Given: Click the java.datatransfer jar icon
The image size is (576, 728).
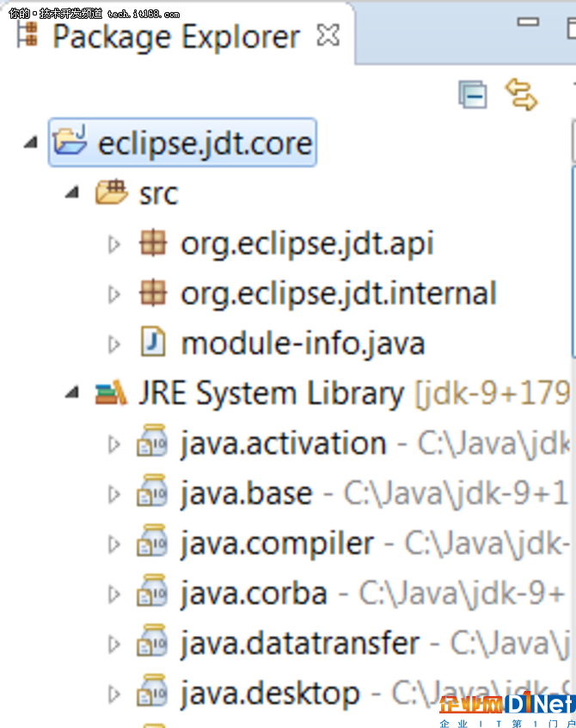Looking at the screenshot, I should [152, 641].
